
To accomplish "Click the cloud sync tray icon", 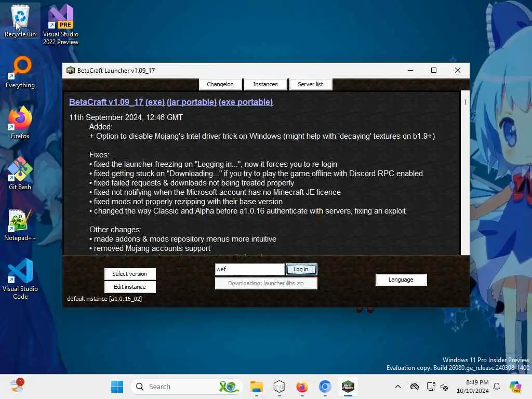I will (414, 387).
